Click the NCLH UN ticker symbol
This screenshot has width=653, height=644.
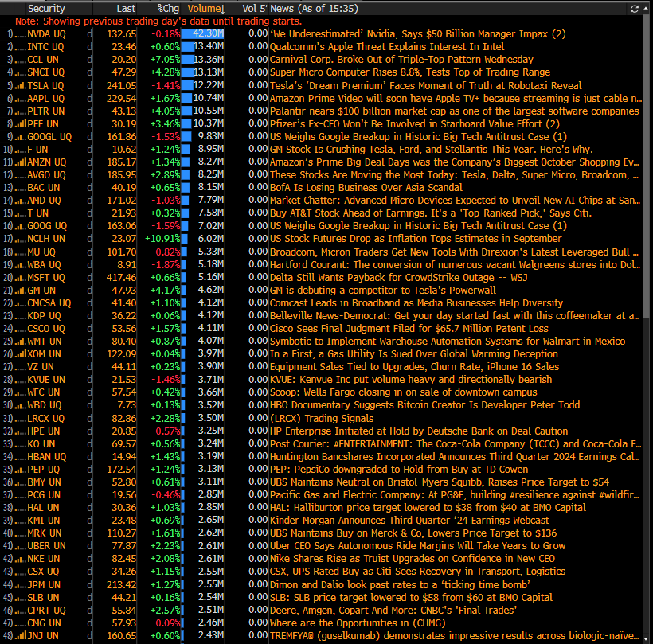[46, 238]
